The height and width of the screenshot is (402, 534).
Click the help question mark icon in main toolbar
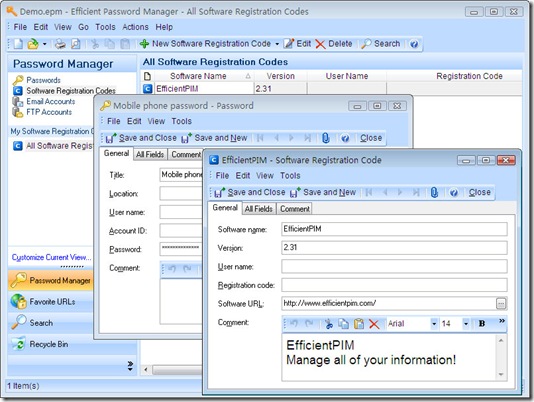[x=414, y=44]
